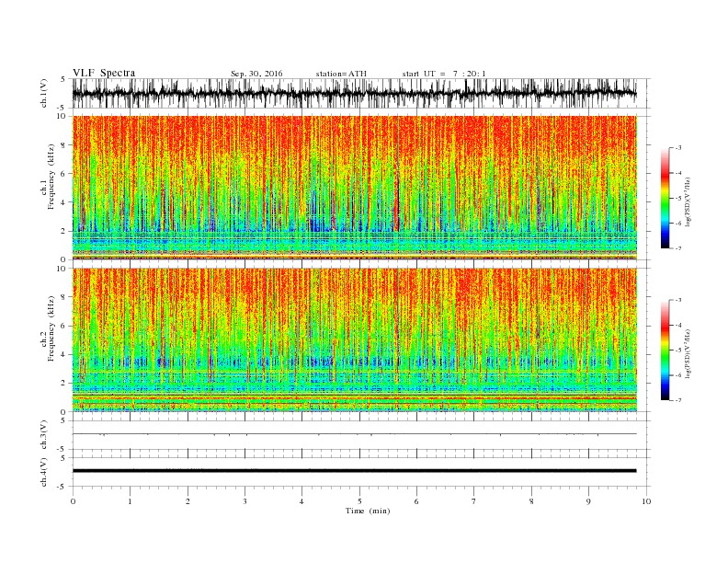The width and height of the screenshot is (728, 563).
Task: Click the "Time (min)" x-axis label
Action: (368, 511)
